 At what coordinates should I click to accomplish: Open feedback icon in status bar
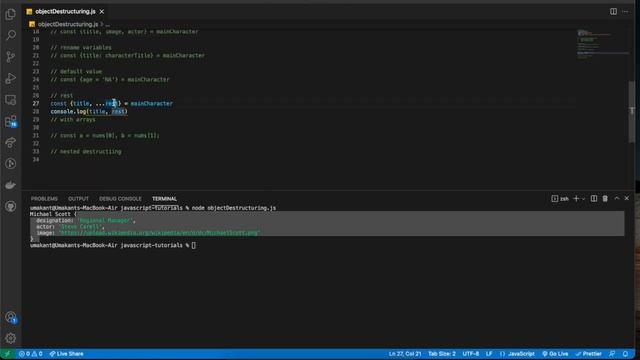tap(612, 354)
